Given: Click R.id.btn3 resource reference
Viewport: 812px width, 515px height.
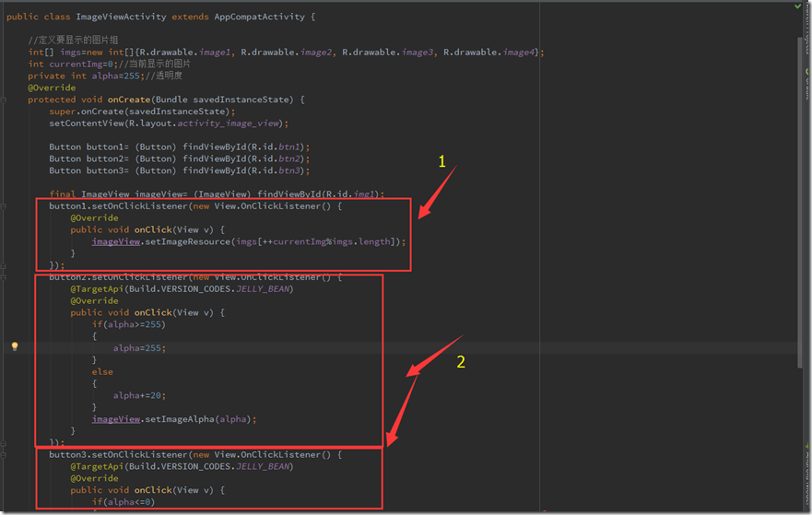Looking at the screenshot, I should (x=285, y=170).
